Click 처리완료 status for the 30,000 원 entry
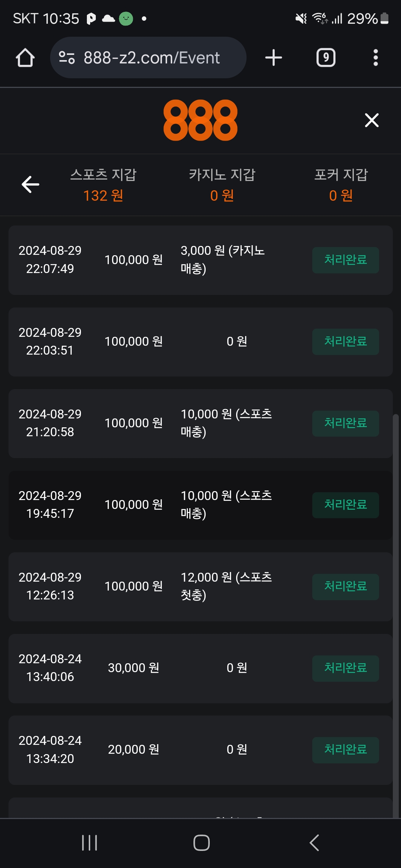 [x=345, y=668]
